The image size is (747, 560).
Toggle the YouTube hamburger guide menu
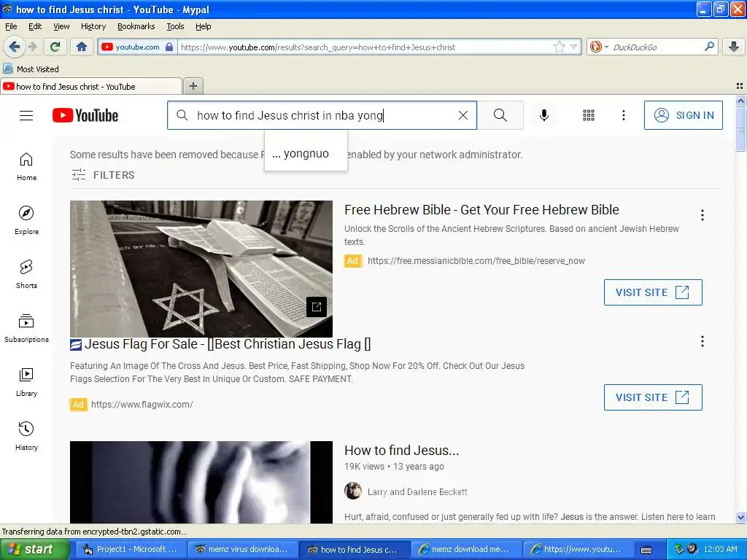tap(26, 115)
